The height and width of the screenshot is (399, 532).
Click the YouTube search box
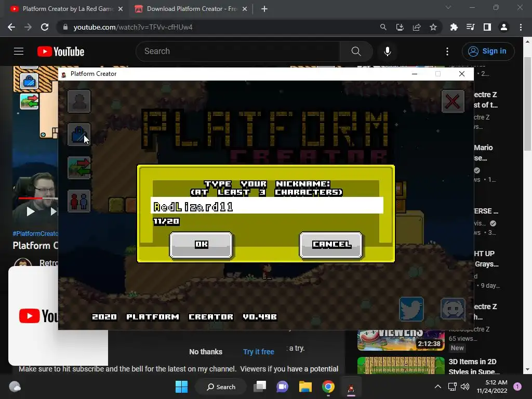point(238,51)
